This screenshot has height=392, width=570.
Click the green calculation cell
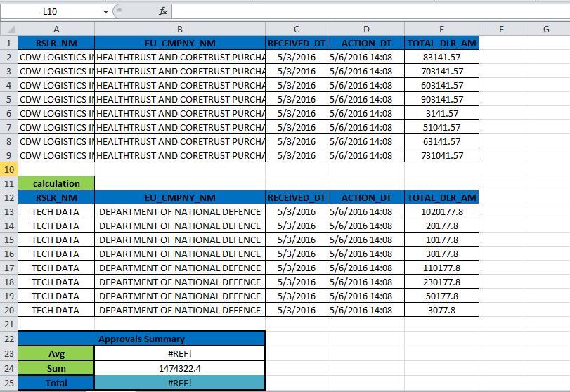pos(56,183)
